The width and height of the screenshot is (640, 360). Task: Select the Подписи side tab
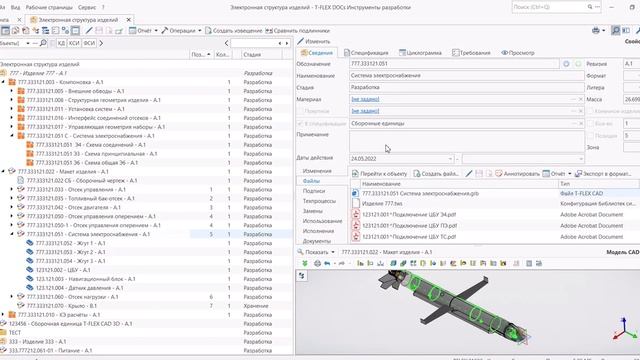pyautogui.click(x=313, y=191)
